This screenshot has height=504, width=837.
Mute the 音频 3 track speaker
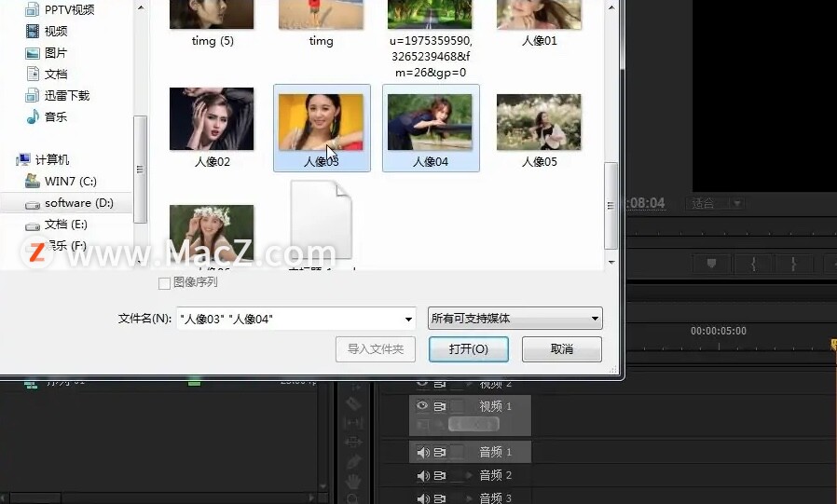tap(423, 498)
